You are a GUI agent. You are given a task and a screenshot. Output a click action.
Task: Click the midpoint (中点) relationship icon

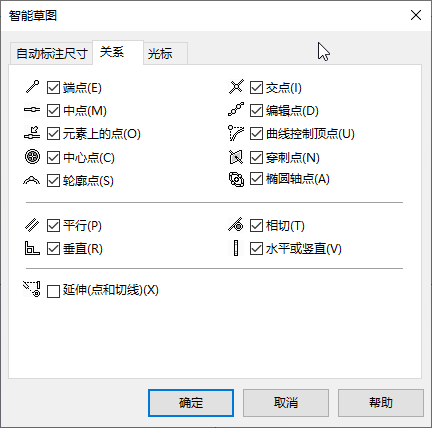point(32,110)
